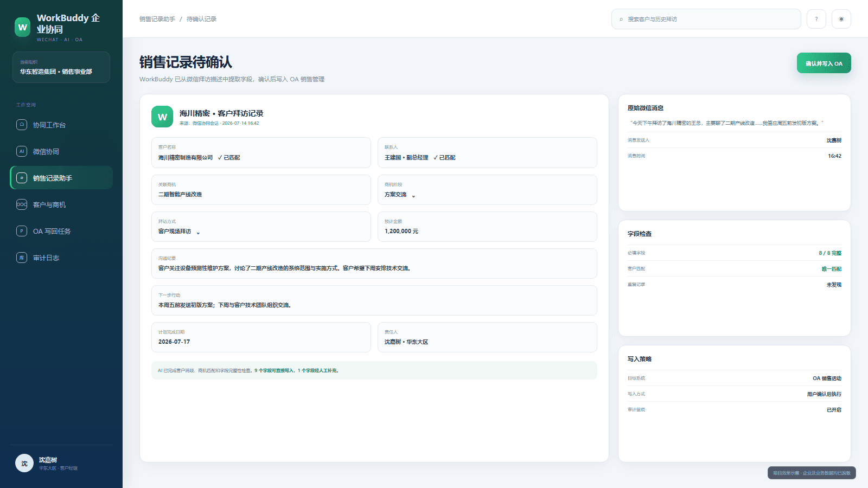Click the 销售记录助手 breadcrumb link
The image size is (868, 488).
(x=157, y=19)
